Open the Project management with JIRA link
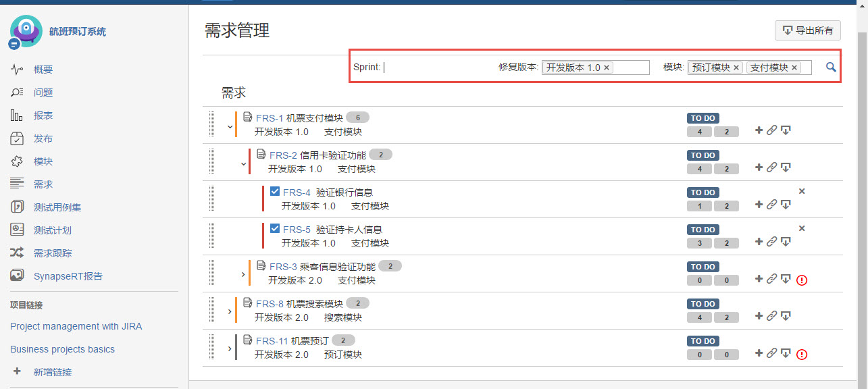Screen dimensions: 868x389 [76, 326]
